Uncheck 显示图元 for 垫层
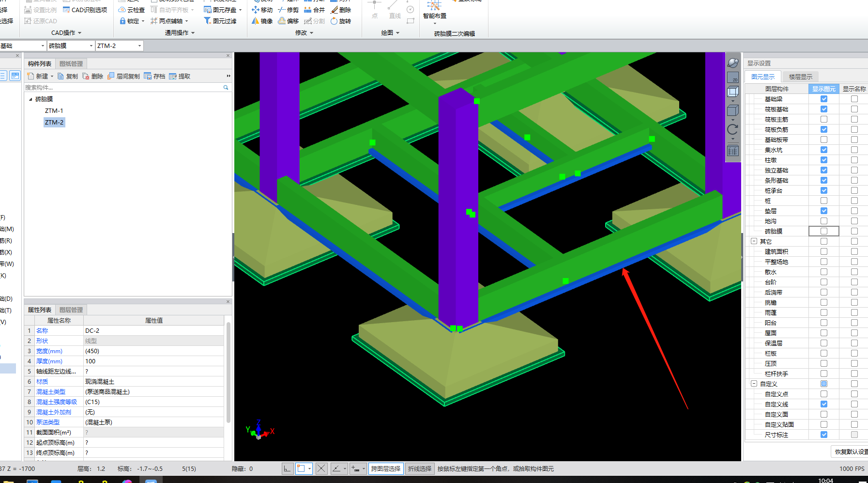The image size is (868, 483). 824,211
